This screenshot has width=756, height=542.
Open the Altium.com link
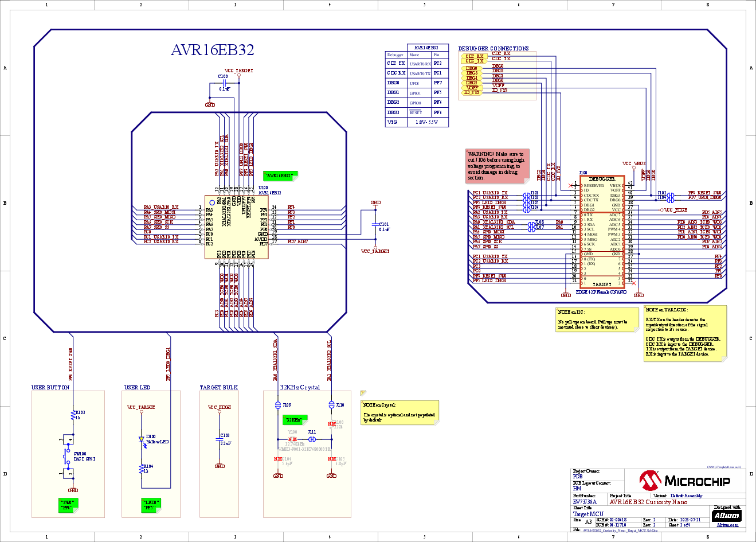pyautogui.click(x=727, y=525)
